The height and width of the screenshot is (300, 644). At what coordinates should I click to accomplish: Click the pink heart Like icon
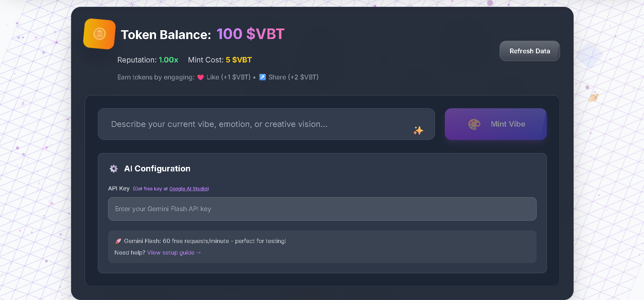point(201,77)
